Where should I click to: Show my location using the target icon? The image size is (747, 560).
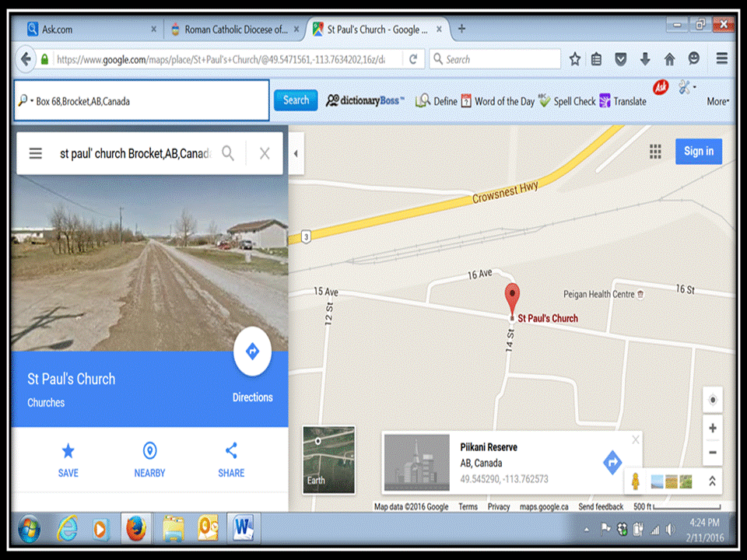coord(713,400)
